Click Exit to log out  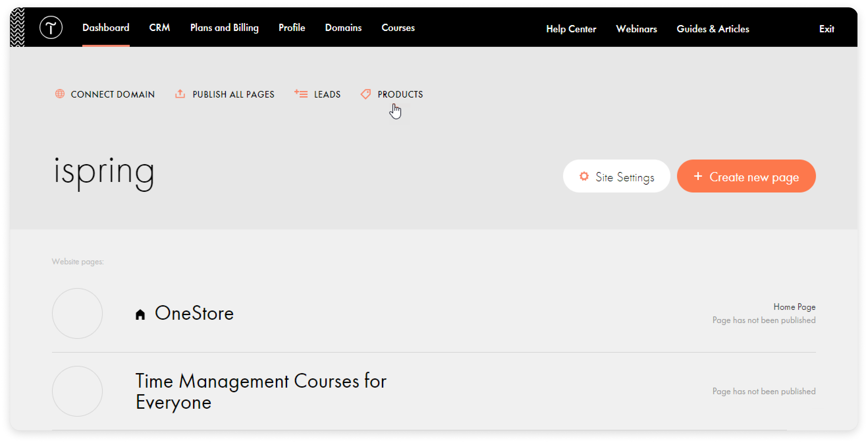(827, 29)
